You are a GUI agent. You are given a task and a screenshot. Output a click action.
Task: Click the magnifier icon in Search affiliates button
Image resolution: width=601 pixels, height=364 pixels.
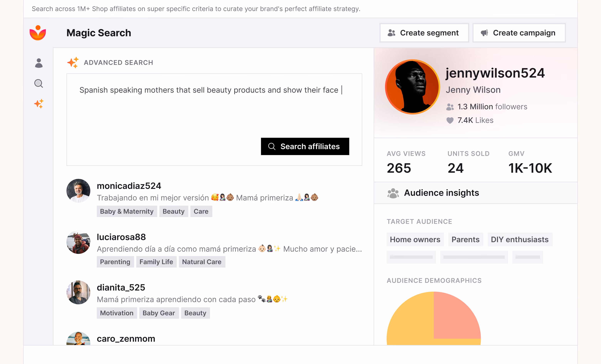coord(272,146)
